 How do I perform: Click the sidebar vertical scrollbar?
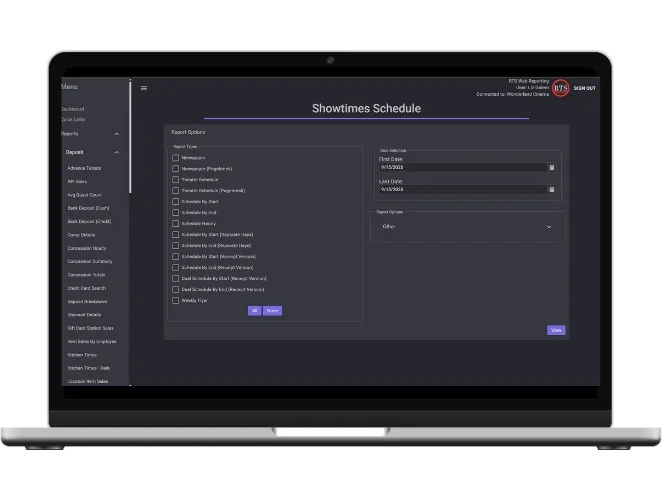pos(130,137)
